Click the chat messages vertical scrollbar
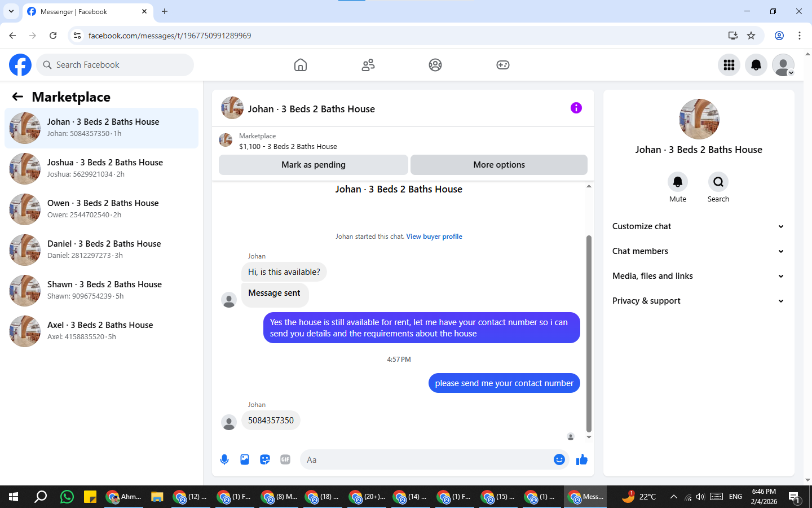The image size is (812, 508). [x=589, y=333]
